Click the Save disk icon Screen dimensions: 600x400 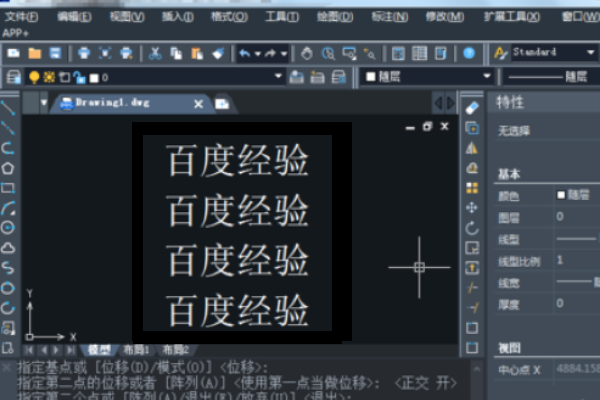55,53
